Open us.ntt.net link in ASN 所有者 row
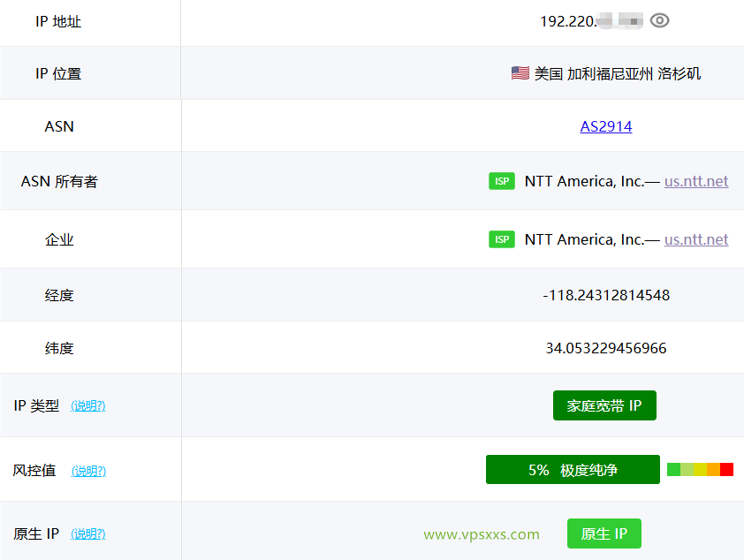744x560 pixels. click(x=696, y=181)
